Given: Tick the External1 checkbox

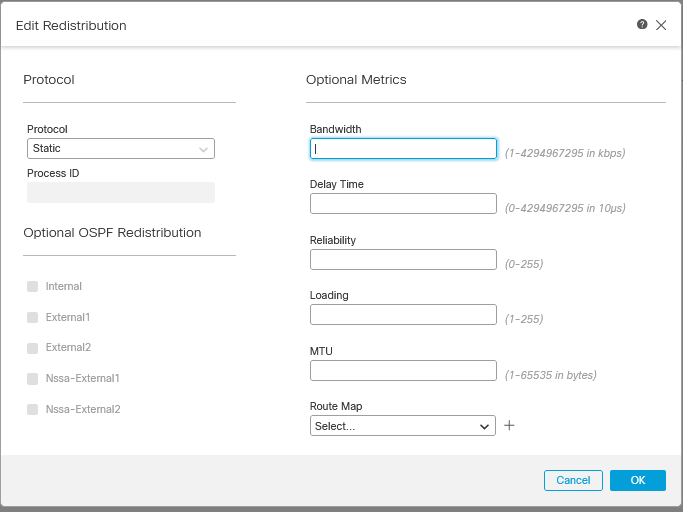Looking at the screenshot, I should (x=33, y=317).
